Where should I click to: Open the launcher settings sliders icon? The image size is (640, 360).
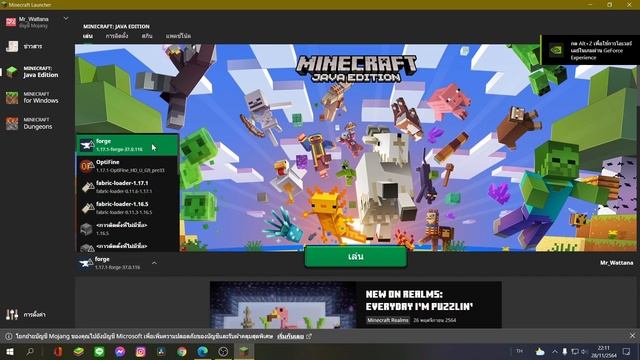[x=12, y=314]
